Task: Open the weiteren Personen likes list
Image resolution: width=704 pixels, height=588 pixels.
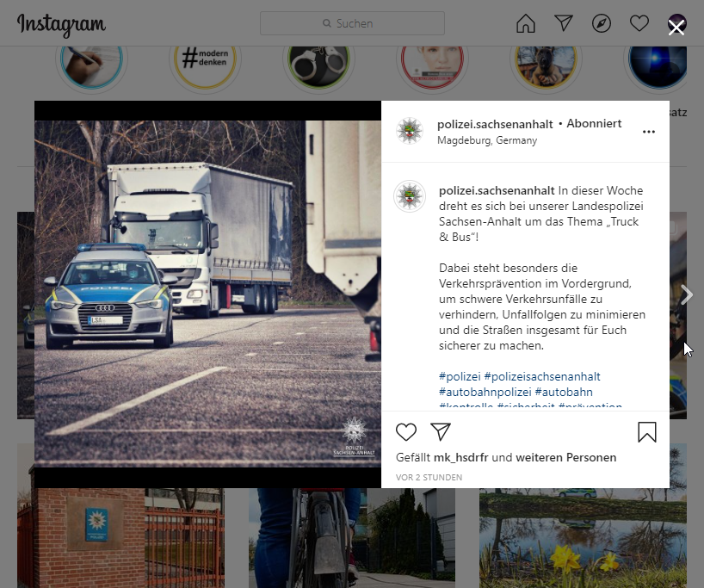Action: [x=565, y=457]
